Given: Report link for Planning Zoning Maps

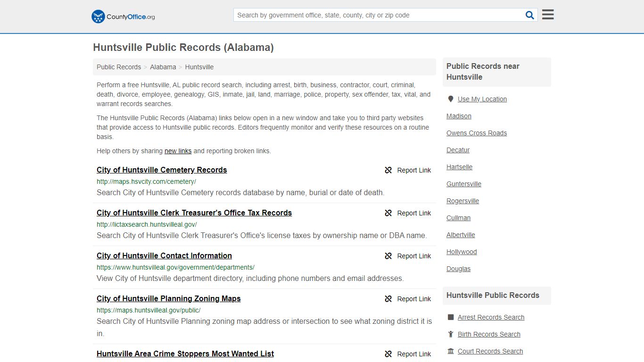Looking at the screenshot, I should (x=414, y=299).
